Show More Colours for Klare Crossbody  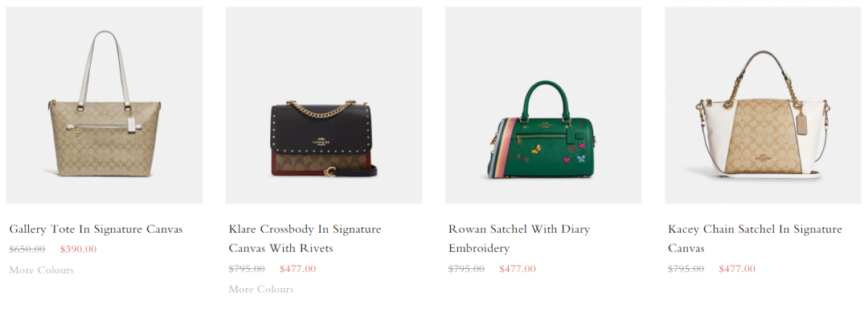click(x=261, y=290)
